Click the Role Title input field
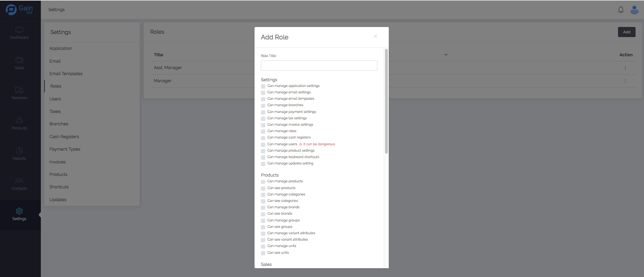This screenshot has height=277, width=644. click(319, 66)
